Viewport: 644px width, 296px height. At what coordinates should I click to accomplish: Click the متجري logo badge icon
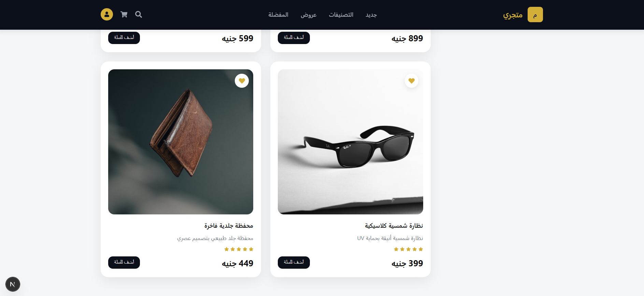535,15
